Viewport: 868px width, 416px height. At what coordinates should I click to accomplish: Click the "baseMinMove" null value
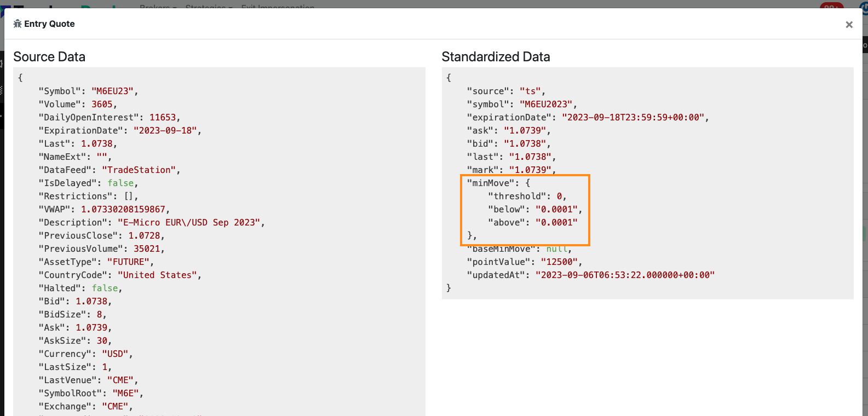coord(556,250)
